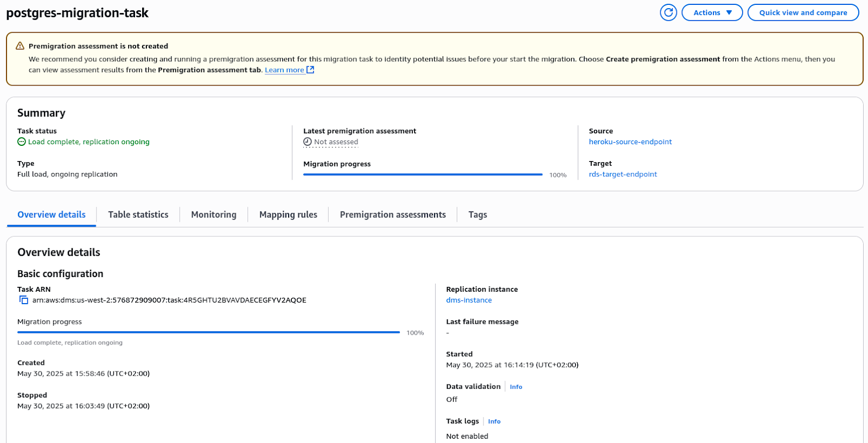Open rds-target-endpoint link
This screenshot has height=443, width=868.
click(x=623, y=175)
